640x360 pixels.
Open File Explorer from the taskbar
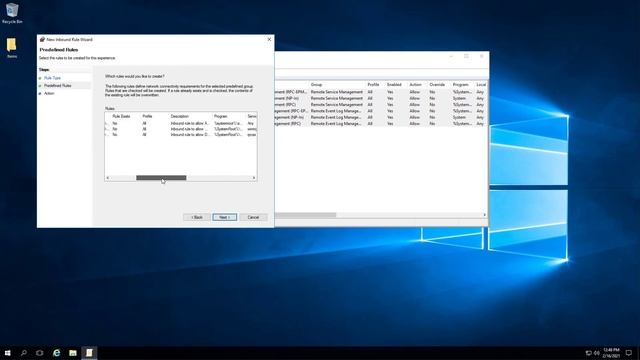point(73,353)
